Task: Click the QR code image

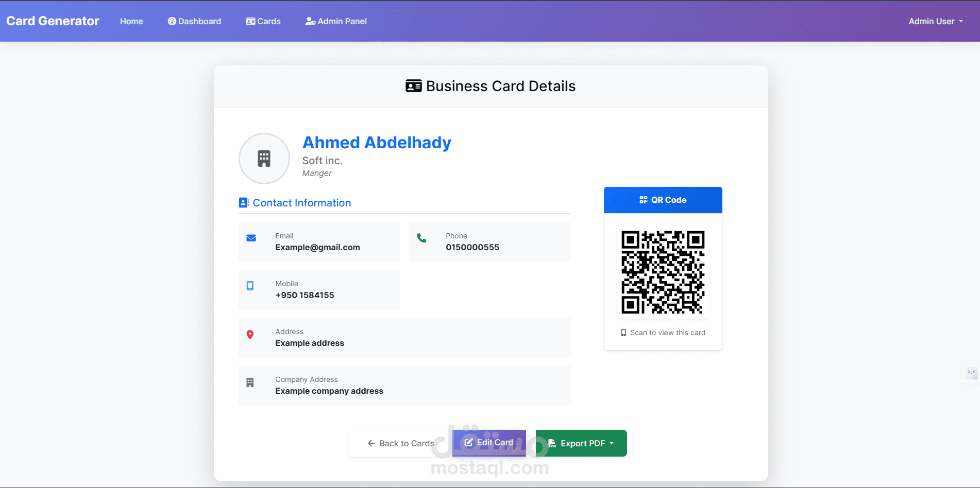Action: click(663, 272)
